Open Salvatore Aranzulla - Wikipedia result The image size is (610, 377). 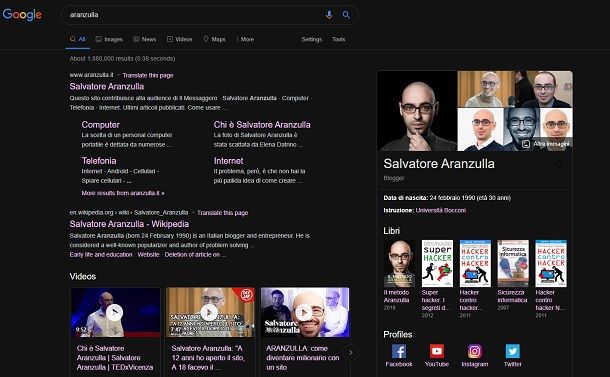(129, 224)
